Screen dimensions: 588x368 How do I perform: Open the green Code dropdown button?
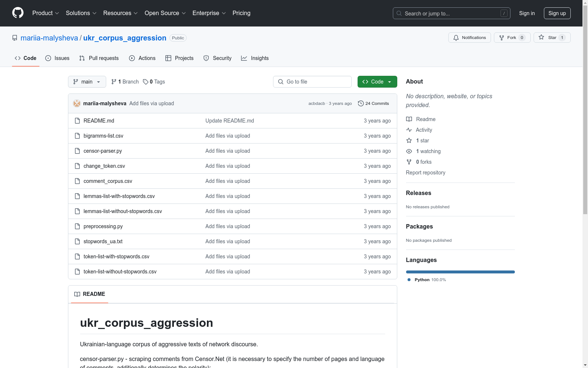pos(377,82)
